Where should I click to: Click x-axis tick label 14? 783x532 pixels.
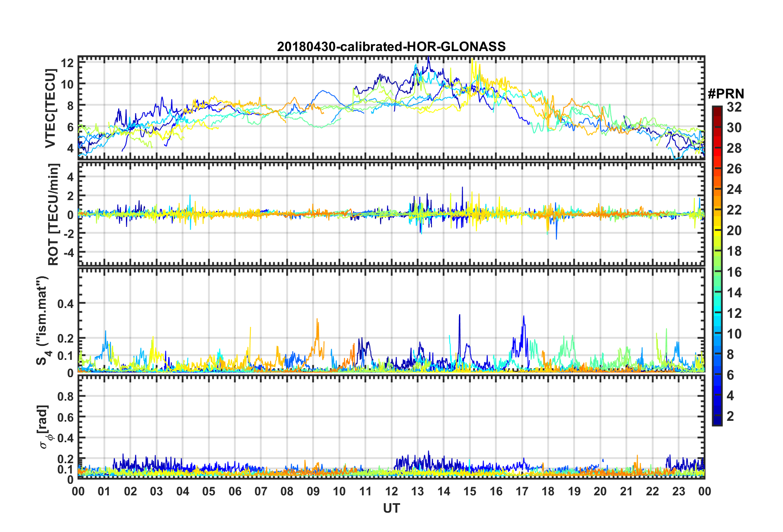444,492
